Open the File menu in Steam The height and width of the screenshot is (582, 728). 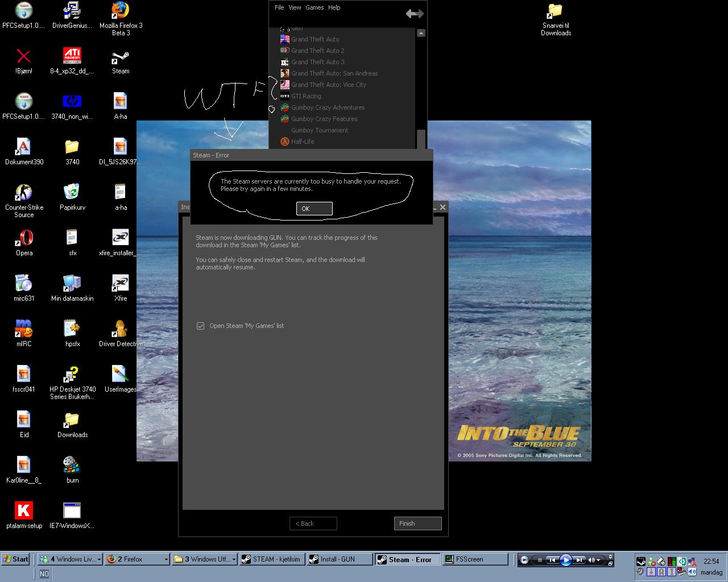[x=279, y=7]
